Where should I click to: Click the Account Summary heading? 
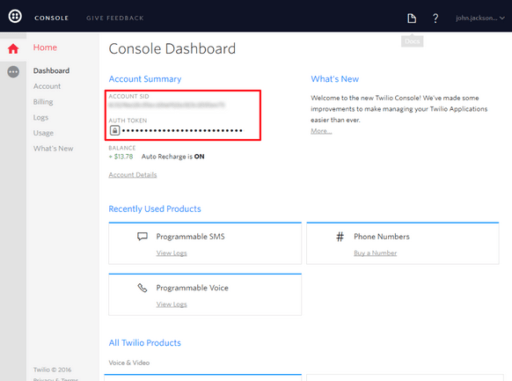coord(145,79)
